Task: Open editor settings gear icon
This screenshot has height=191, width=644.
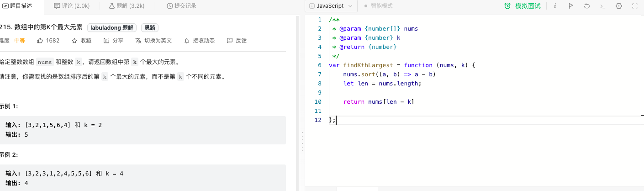Action: point(619,6)
